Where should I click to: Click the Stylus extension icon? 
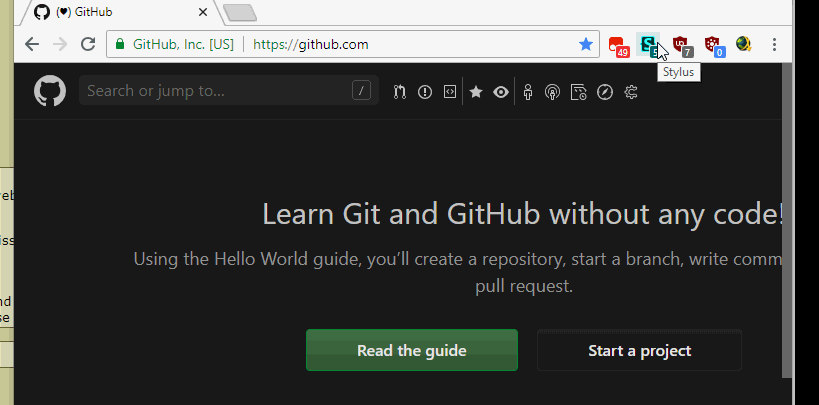coord(648,45)
